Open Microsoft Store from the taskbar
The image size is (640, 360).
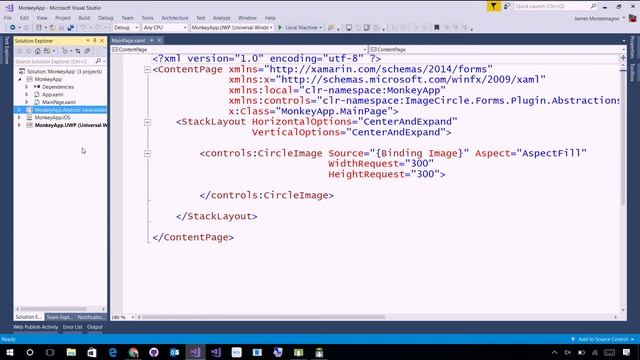tap(92, 352)
